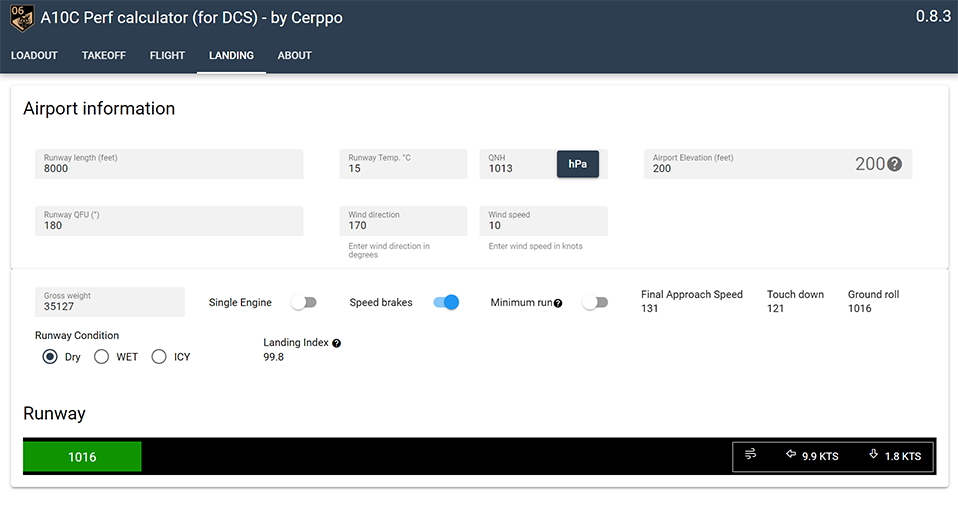Image resolution: width=958 pixels, height=520 pixels.
Task: Switch to the TAKEOFF tab
Action: point(104,56)
